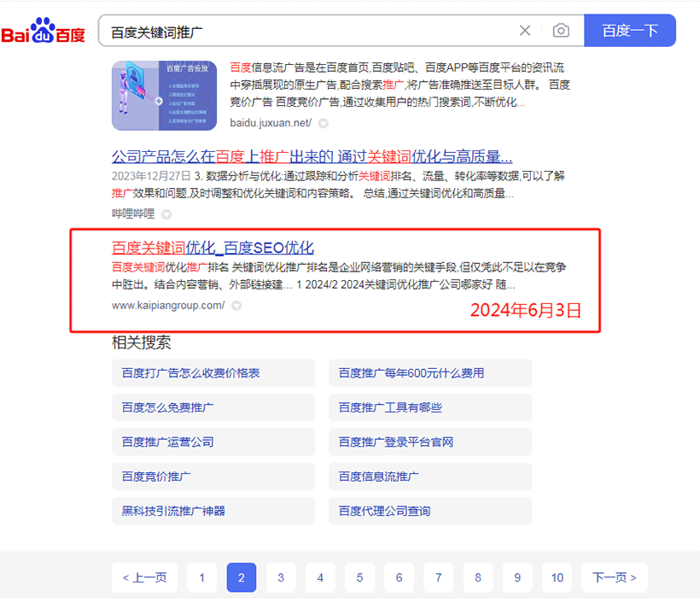Open the 百度广告投放 result thumbnail
Image resolution: width=700 pixels, height=603 pixels.
tap(164, 95)
